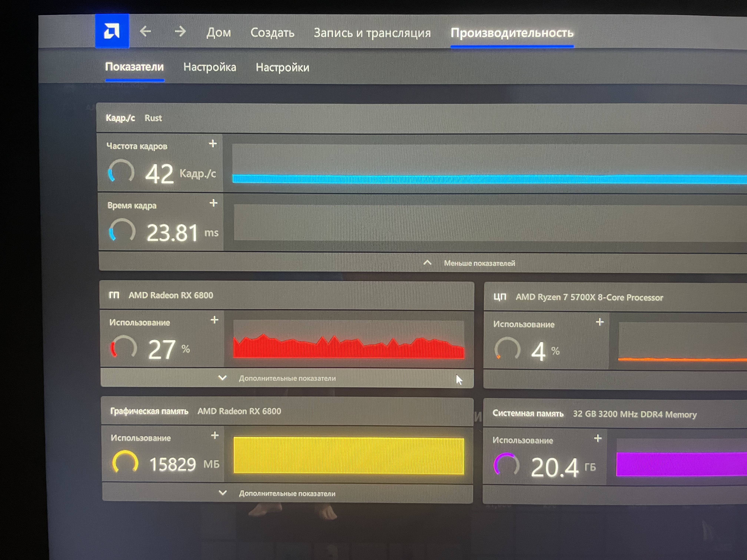Click the AMD logo icon
Screen dimensions: 747x560
[112, 31]
